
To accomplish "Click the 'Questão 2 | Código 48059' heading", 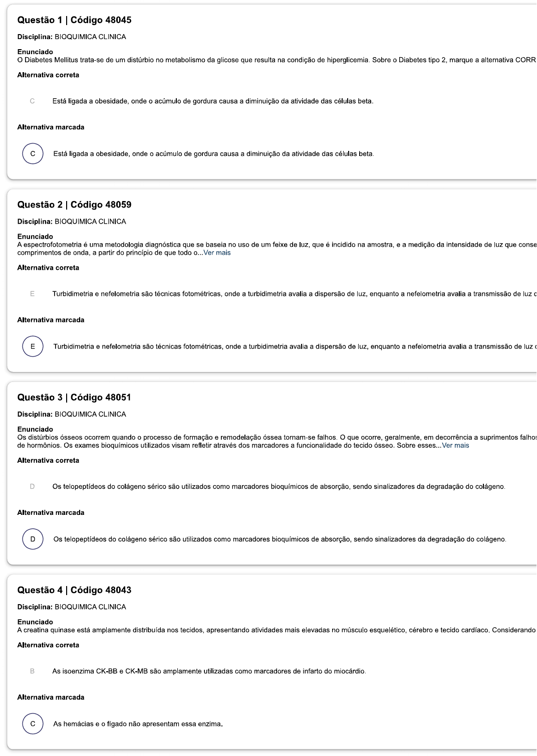I will pos(74,205).
